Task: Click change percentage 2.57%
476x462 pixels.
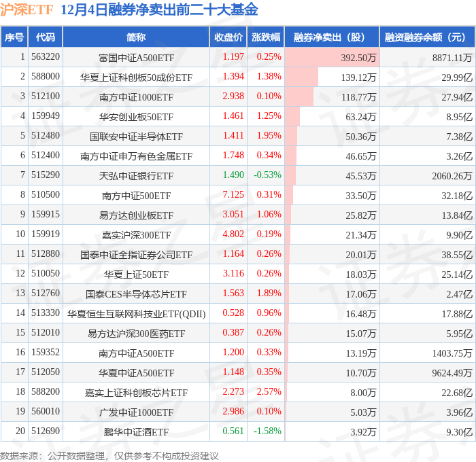Action: pyautogui.click(x=269, y=392)
